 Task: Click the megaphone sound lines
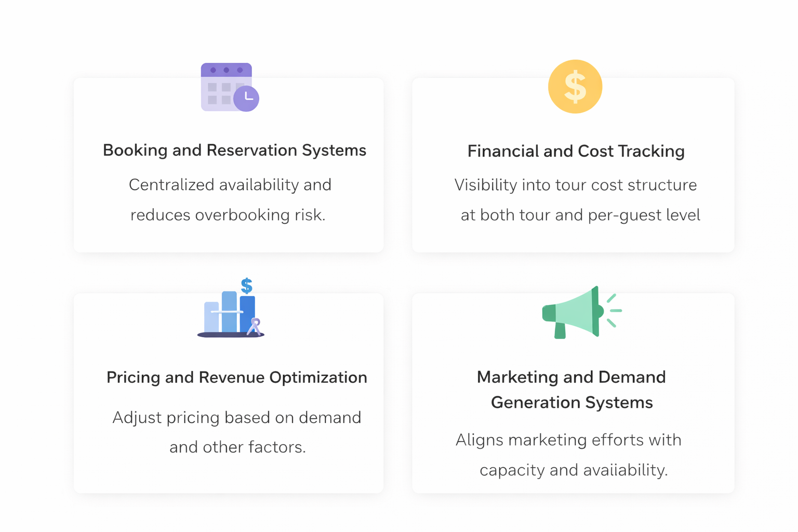click(614, 311)
